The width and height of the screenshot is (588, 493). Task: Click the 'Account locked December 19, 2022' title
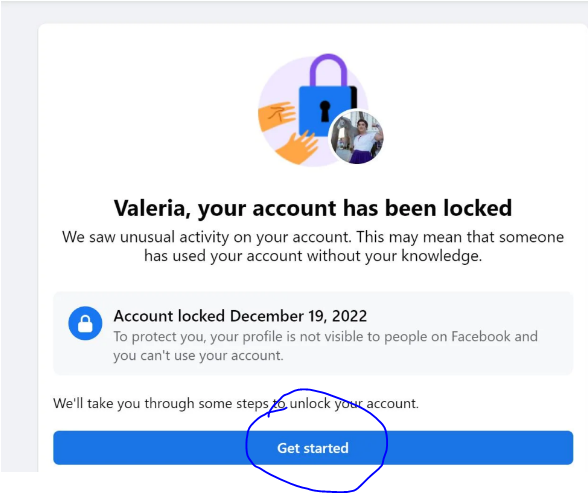tap(240, 316)
